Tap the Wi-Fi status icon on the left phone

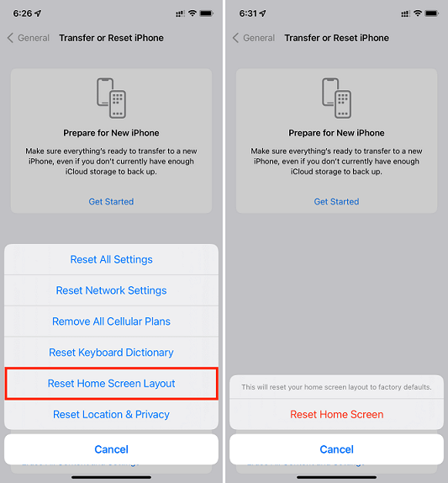[x=192, y=13]
